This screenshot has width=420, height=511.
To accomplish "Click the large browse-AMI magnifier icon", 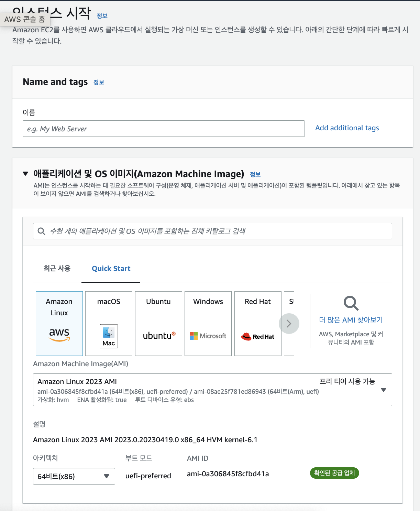I will (351, 303).
